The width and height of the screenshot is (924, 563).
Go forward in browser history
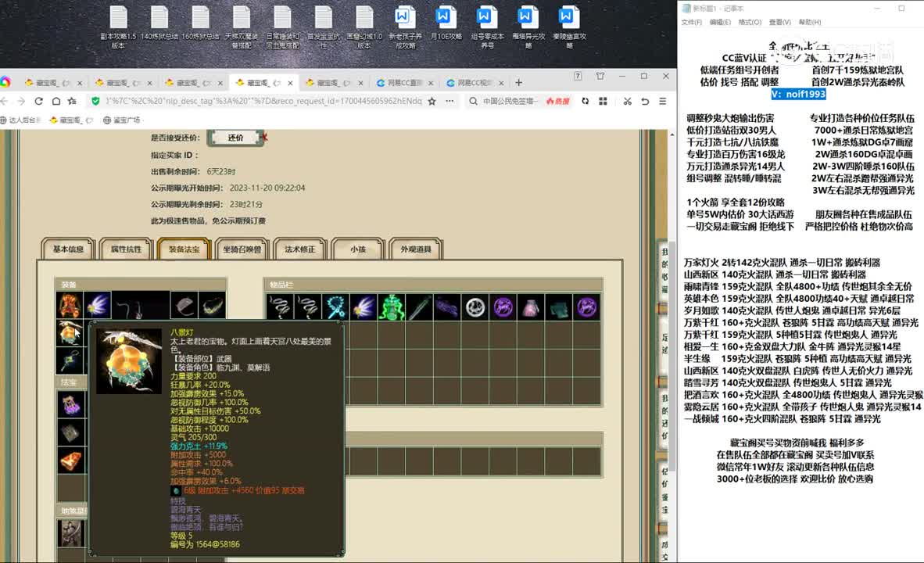tap(21, 101)
